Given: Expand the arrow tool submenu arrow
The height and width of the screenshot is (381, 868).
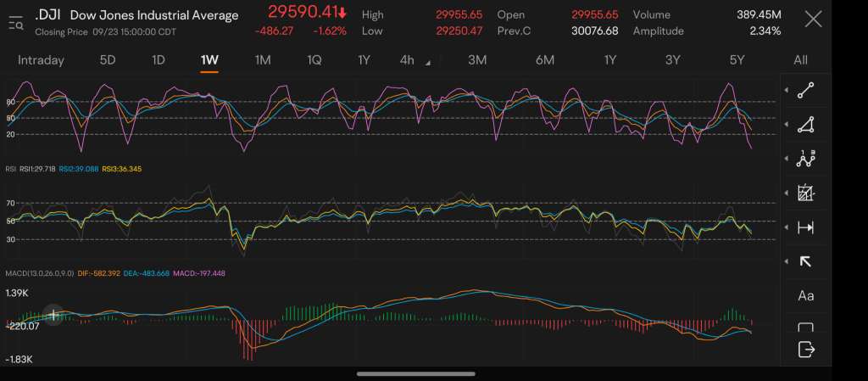Looking at the screenshot, I should click(x=787, y=261).
